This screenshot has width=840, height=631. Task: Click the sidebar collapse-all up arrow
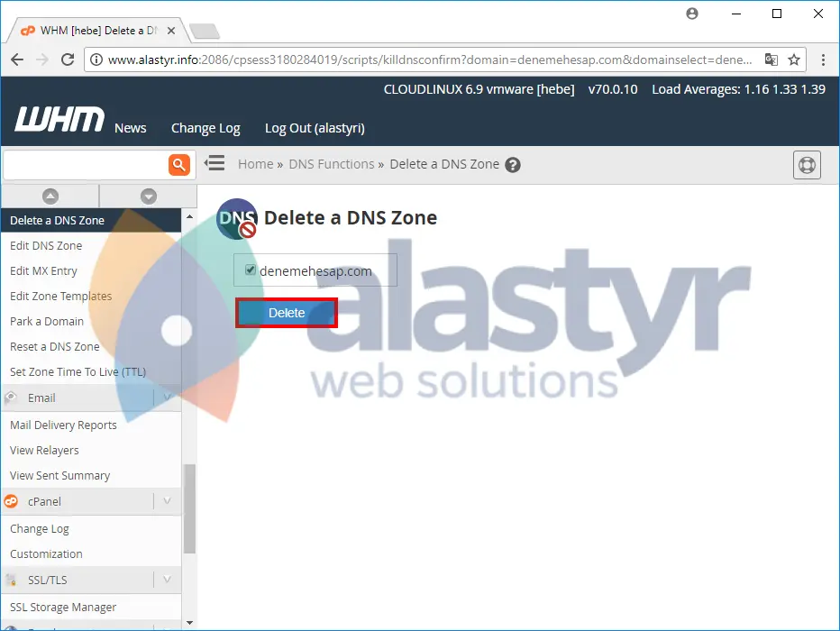[x=50, y=197]
